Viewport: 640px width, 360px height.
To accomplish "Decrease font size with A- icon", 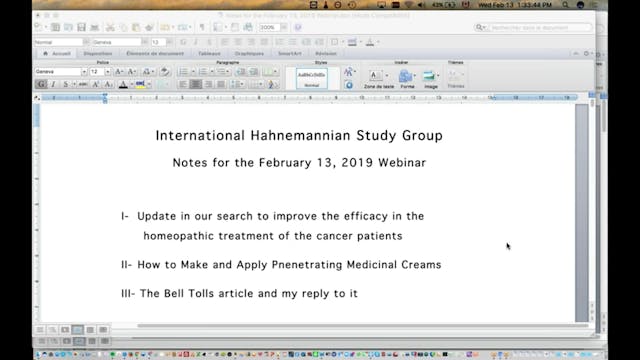I will tap(131, 72).
